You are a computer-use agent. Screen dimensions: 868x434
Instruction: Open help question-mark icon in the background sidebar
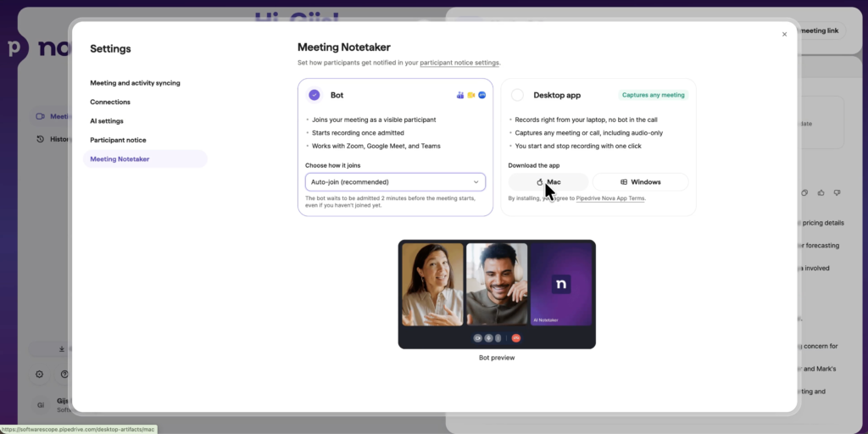tap(64, 374)
